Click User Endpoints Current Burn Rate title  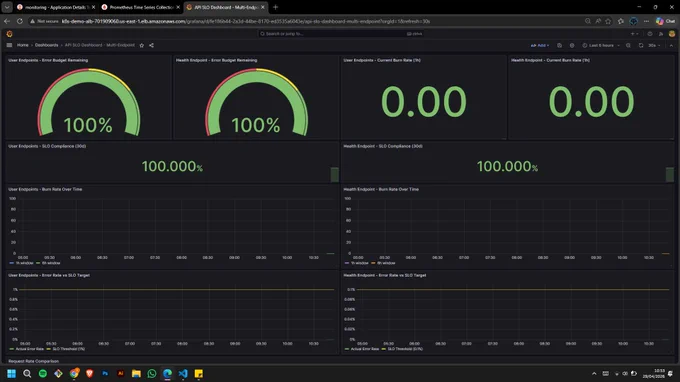tap(382, 60)
